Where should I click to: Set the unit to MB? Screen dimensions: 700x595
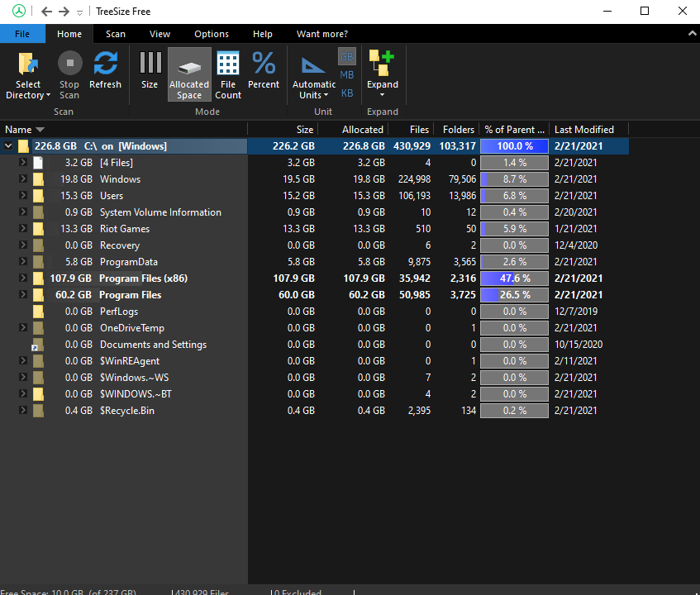[347, 75]
